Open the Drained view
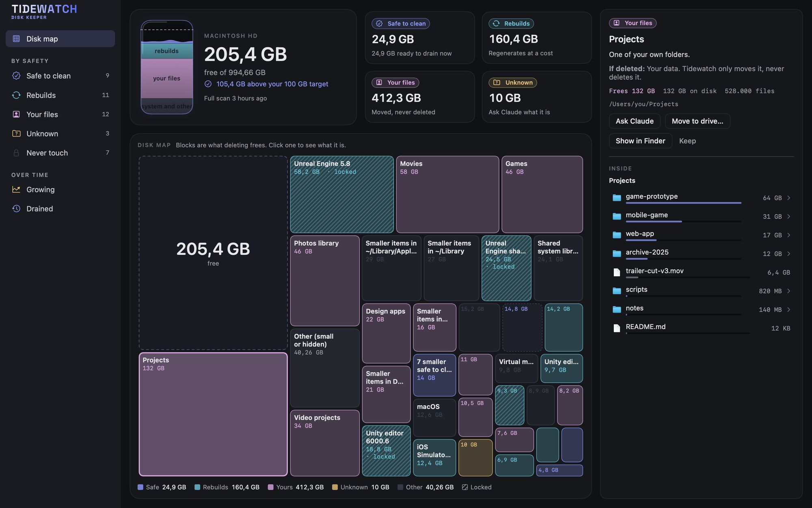This screenshot has height=508, width=812. pos(60,208)
